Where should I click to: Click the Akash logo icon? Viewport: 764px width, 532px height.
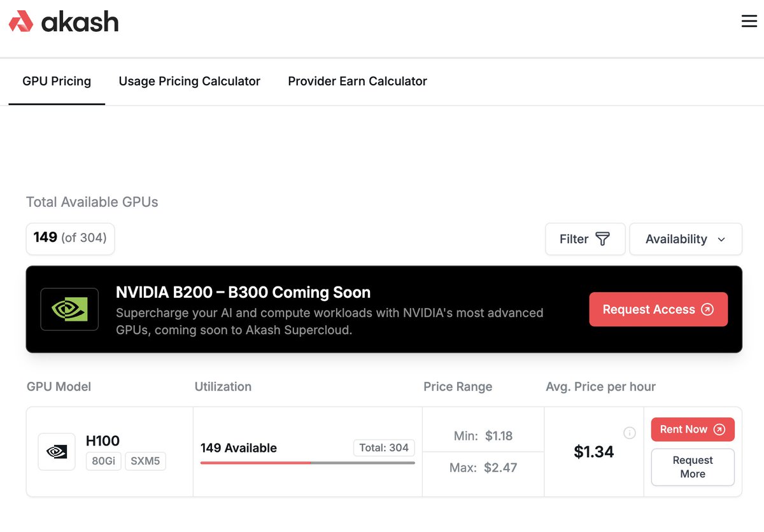(20, 22)
